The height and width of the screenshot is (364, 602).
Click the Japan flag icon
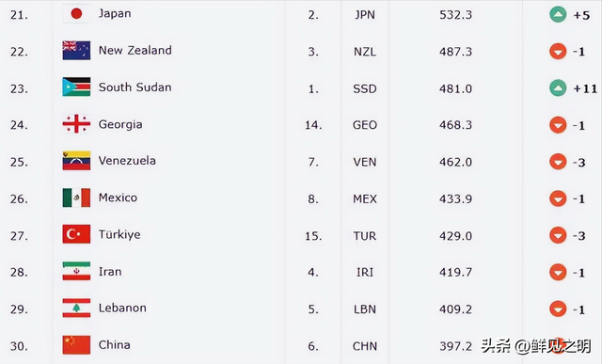(x=76, y=14)
